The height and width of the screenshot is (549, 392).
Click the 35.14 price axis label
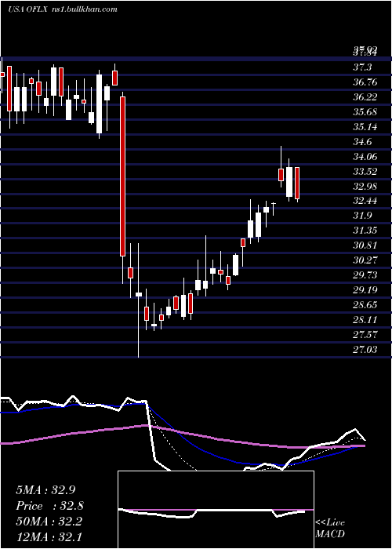(x=365, y=127)
